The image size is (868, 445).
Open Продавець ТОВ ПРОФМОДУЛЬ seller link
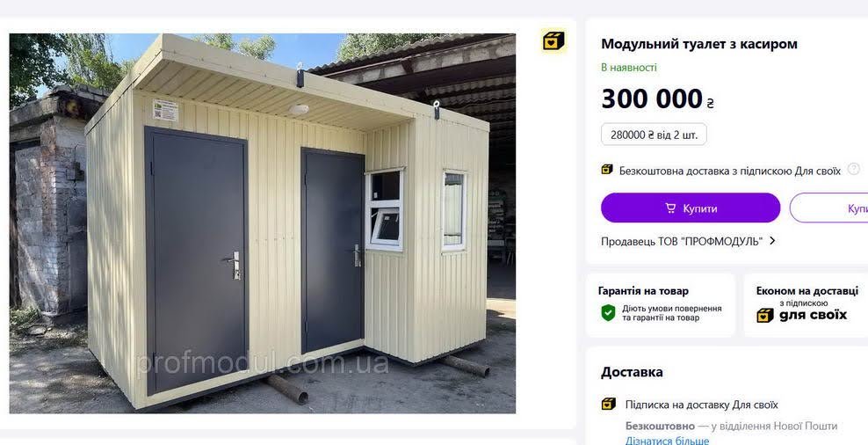click(682, 241)
